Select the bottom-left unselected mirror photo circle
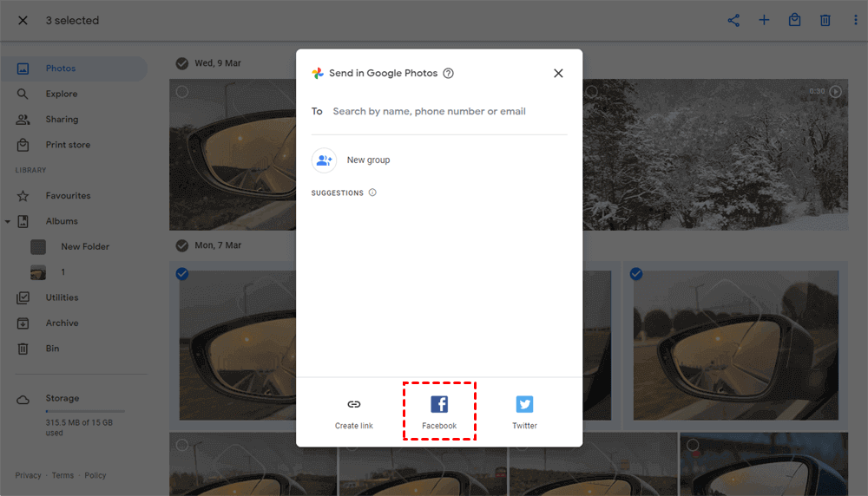Image resolution: width=868 pixels, height=496 pixels. [x=182, y=445]
